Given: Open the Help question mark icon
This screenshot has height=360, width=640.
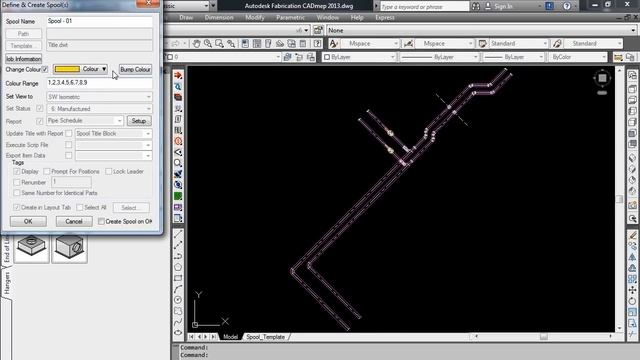Looking at the screenshot, I should pos(318,44).
